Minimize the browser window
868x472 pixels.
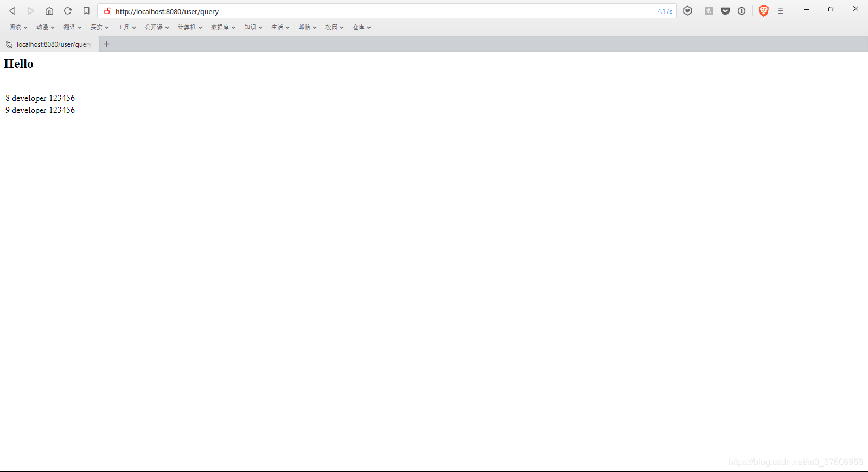[x=807, y=9]
